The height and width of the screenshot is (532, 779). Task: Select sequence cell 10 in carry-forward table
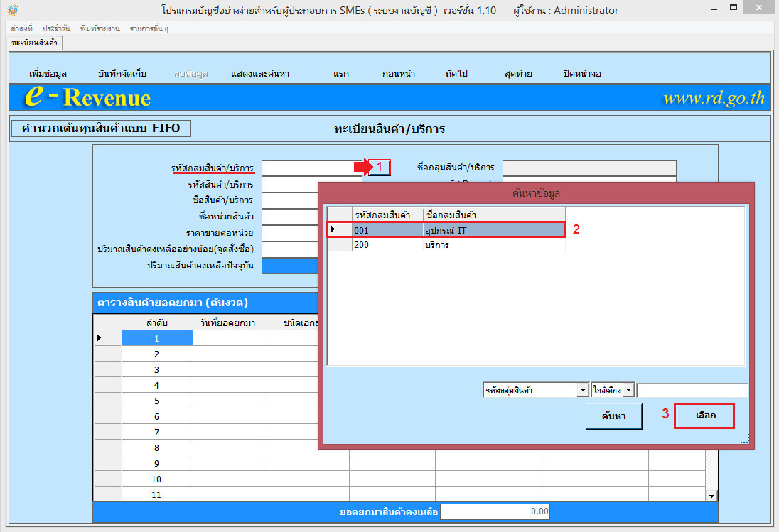(x=157, y=479)
